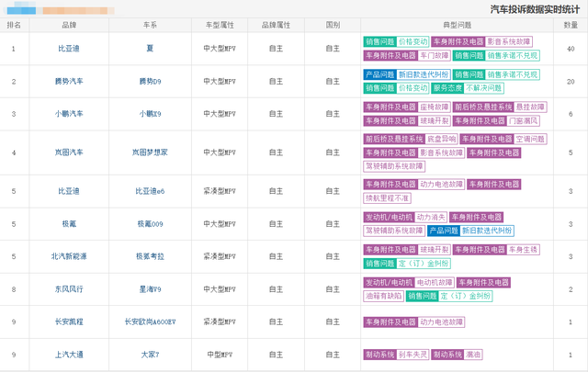
Task: Open the 比亚迪e6 series link
Action: 150,191
